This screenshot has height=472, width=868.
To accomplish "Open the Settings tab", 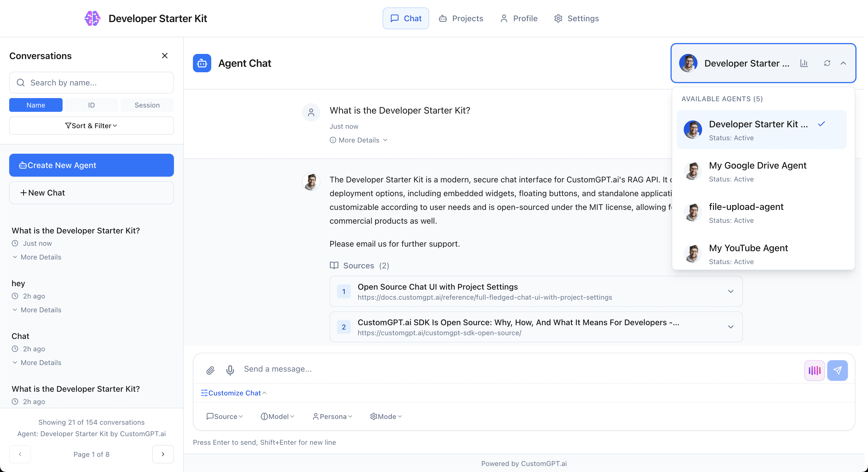I will 577,19.
